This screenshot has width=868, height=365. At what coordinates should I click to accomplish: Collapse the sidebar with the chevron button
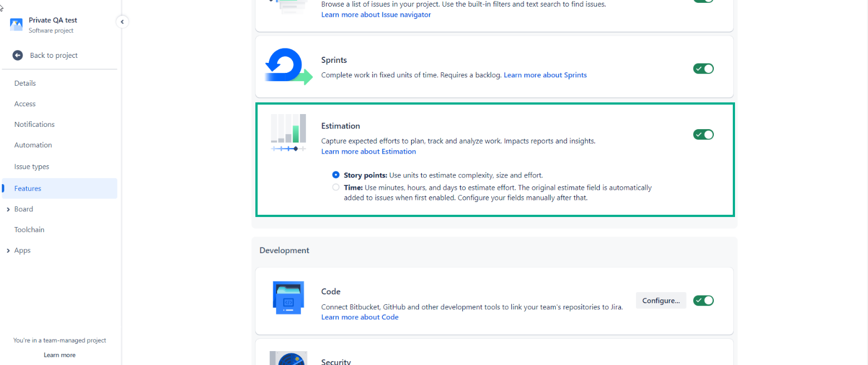click(x=122, y=22)
